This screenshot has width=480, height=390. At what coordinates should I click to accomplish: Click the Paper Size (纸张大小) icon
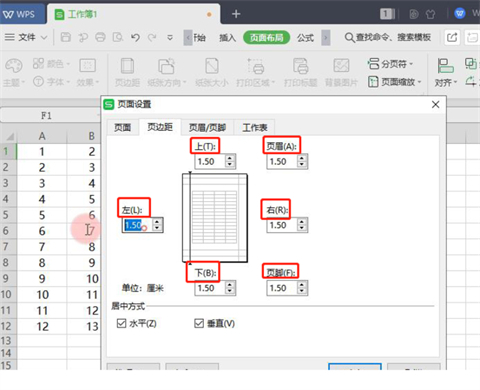[x=212, y=66]
